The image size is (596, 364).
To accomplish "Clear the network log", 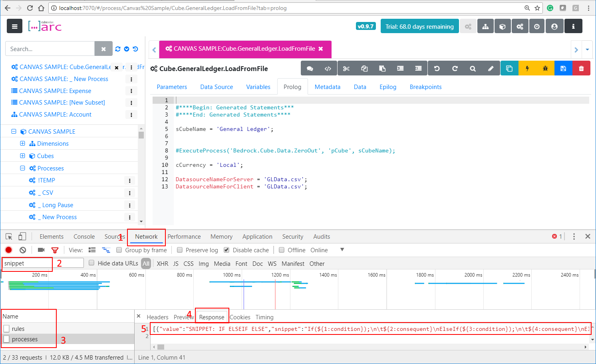I will (x=23, y=250).
